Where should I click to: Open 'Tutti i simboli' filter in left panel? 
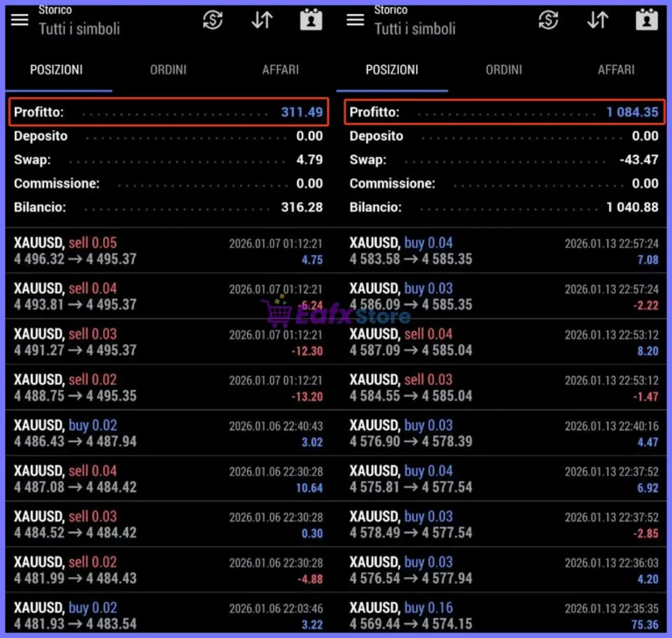[79, 29]
